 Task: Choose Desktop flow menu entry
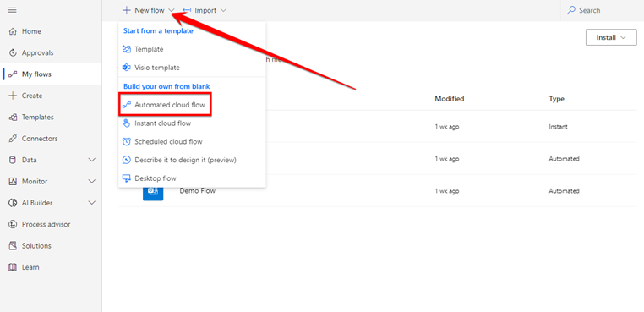(x=192, y=178)
